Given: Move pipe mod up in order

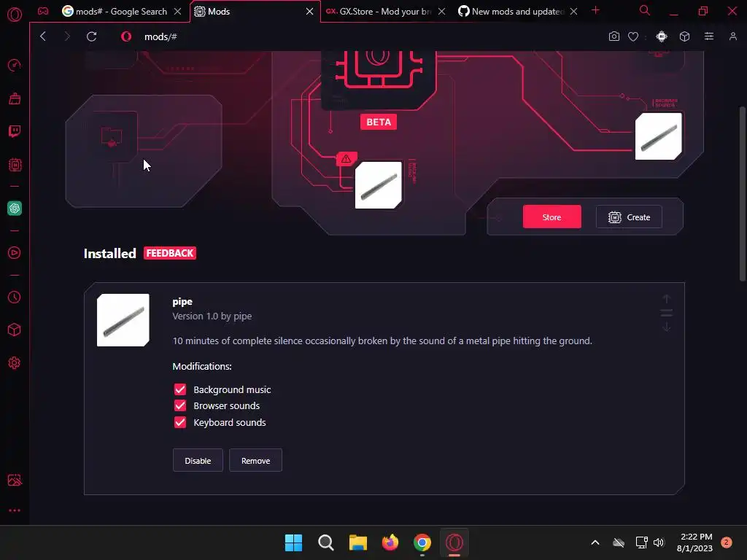Looking at the screenshot, I should tap(667, 299).
